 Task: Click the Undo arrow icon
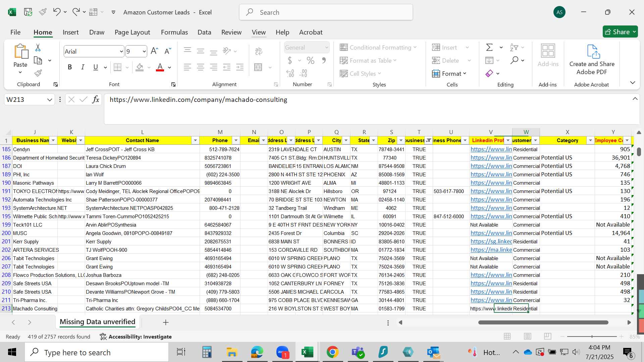click(56, 12)
